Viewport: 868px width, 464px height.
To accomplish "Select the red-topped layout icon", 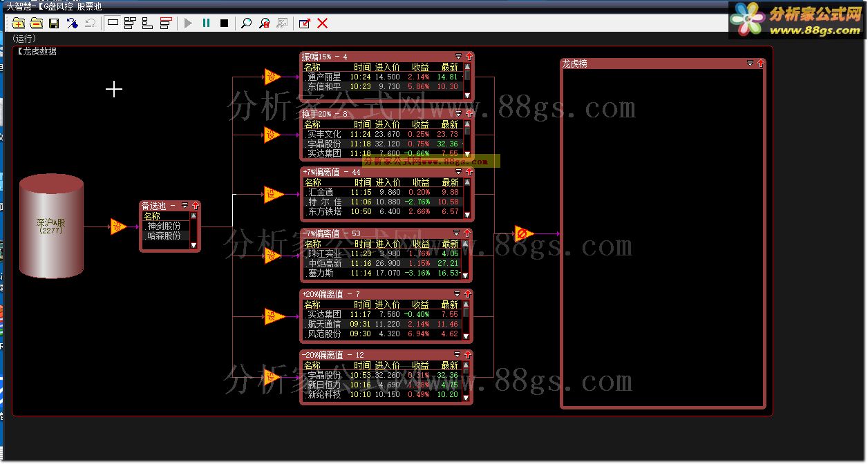I will click(x=165, y=23).
